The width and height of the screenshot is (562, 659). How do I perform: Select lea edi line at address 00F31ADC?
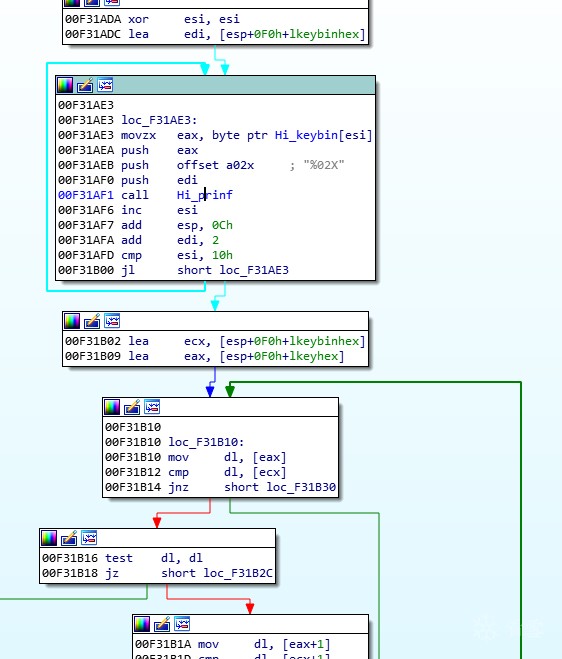215,34
